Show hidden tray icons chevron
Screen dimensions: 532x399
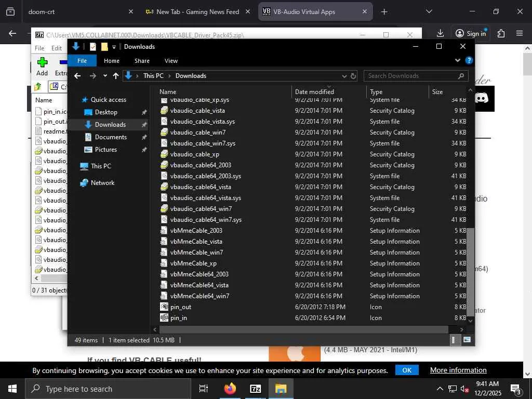(x=440, y=389)
